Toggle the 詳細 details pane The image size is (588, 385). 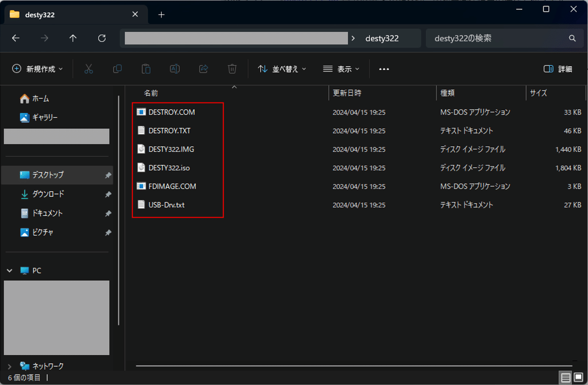(x=558, y=69)
